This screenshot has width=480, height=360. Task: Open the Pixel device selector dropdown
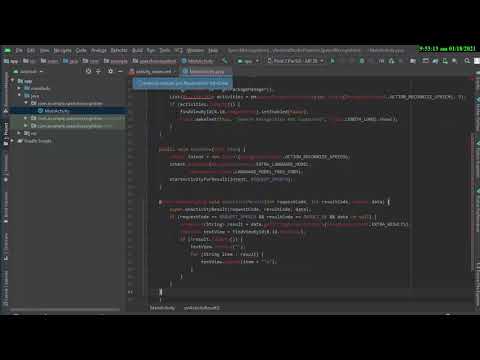click(x=295, y=61)
